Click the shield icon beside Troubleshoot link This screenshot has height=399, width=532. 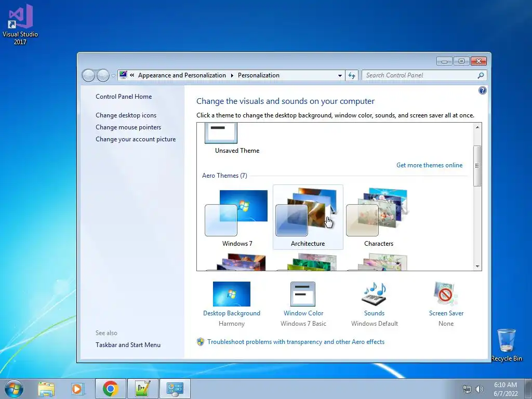[x=201, y=342]
